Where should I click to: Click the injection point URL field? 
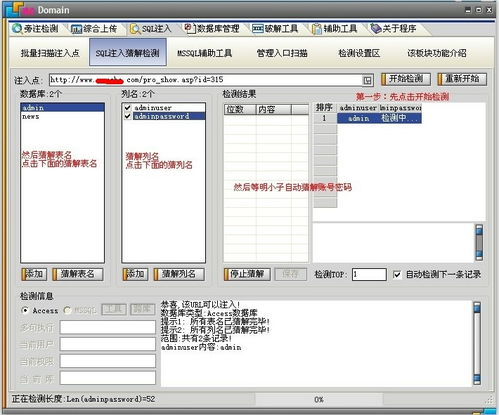(x=206, y=80)
